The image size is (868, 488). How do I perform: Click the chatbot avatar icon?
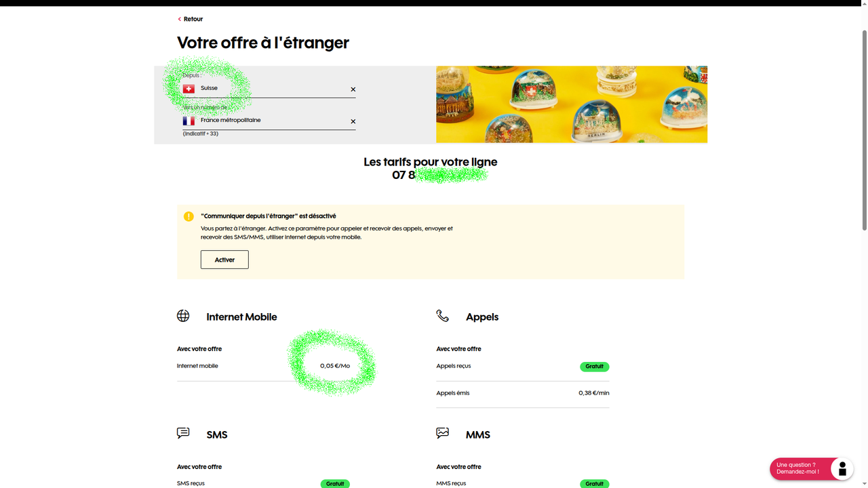(842, 469)
